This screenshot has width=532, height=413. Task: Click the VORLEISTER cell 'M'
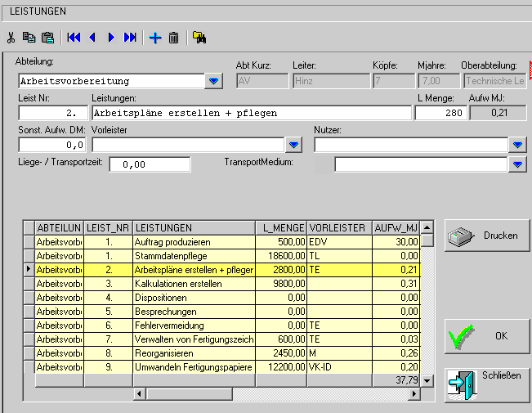[x=340, y=353]
